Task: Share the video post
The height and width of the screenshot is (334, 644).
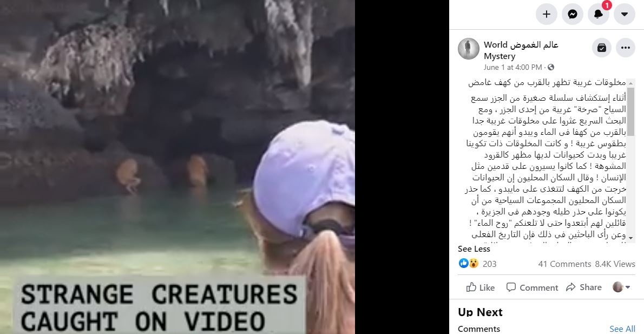Action: pyautogui.click(x=583, y=287)
